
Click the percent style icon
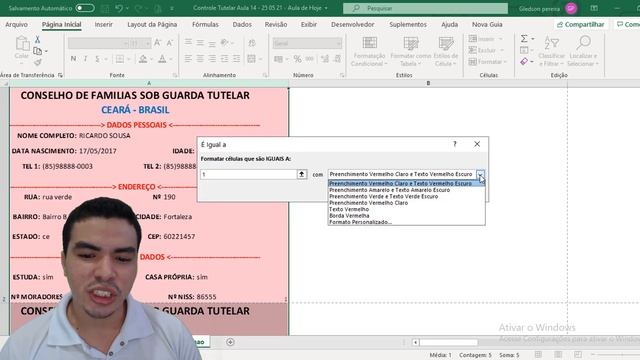click(x=297, y=59)
